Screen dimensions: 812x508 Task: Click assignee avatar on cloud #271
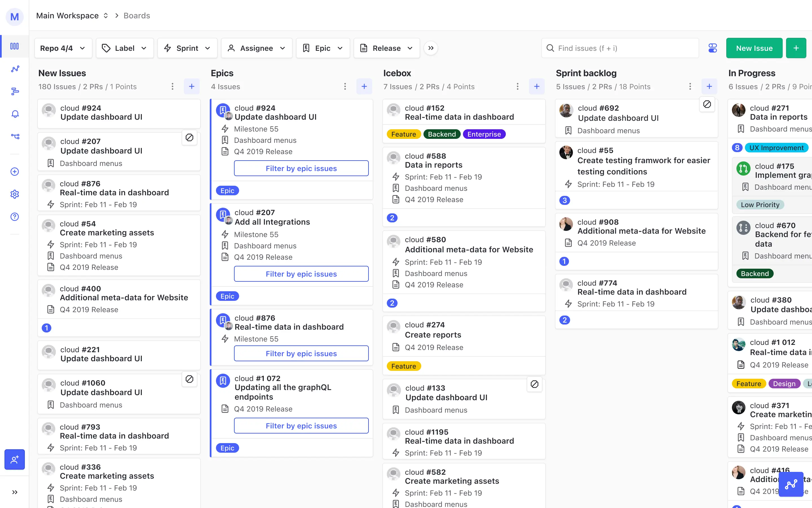click(738, 110)
